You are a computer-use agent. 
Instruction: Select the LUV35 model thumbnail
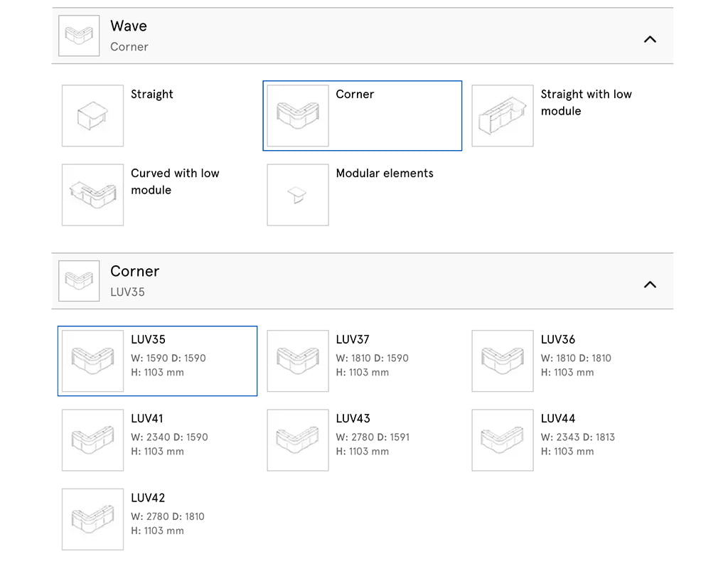pyautogui.click(x=93, y=361)
